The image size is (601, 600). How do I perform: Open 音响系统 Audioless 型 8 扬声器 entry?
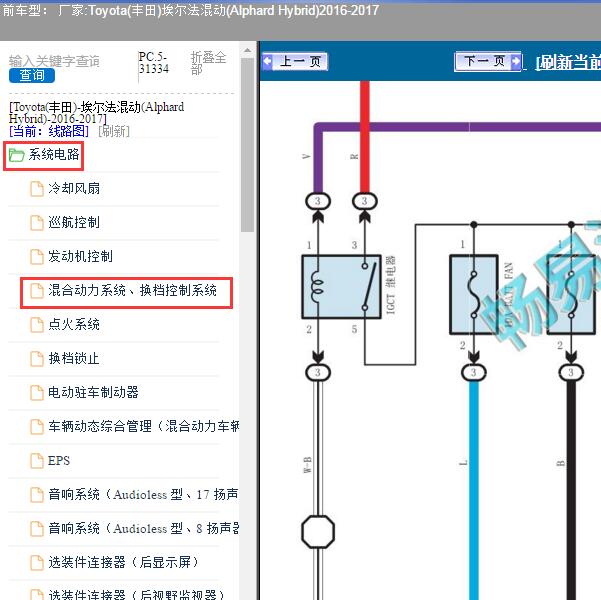(143, 528)
